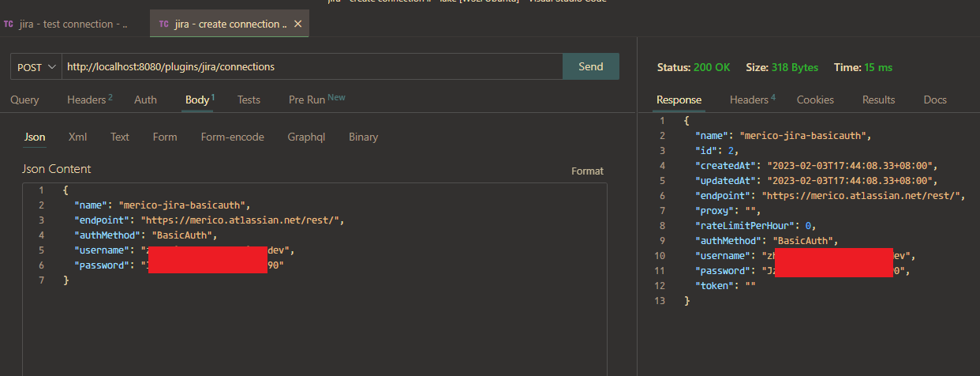The image size is (980, 376).
Task: Click the "authMethod" line in request body
Action: pos(145,235)
